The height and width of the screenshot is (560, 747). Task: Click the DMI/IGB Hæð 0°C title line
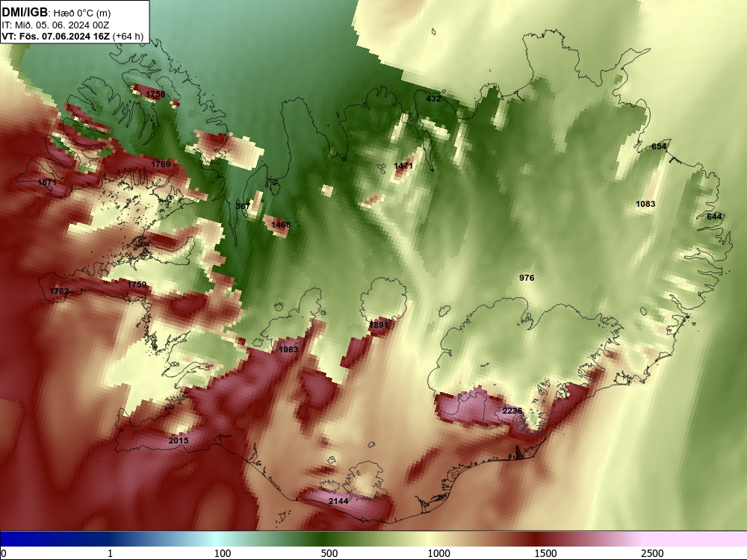56,13
